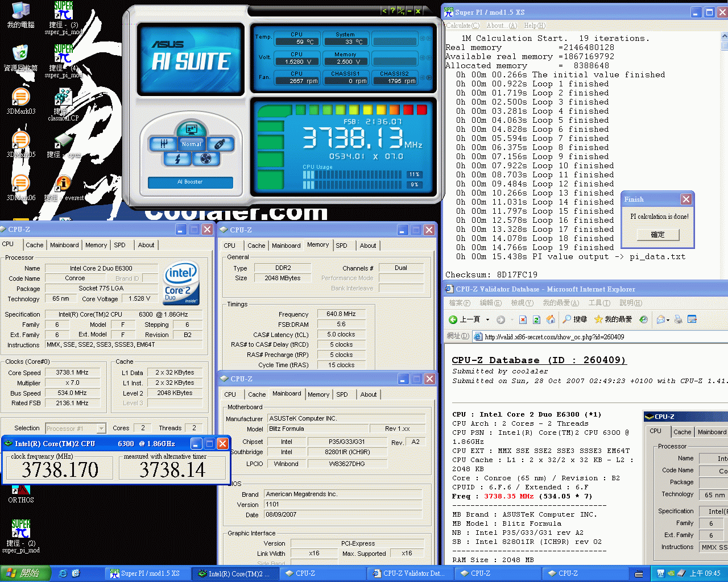
Task: Click AI Suite CHASSIS2 fan speed readout
Action: (395, 81)
